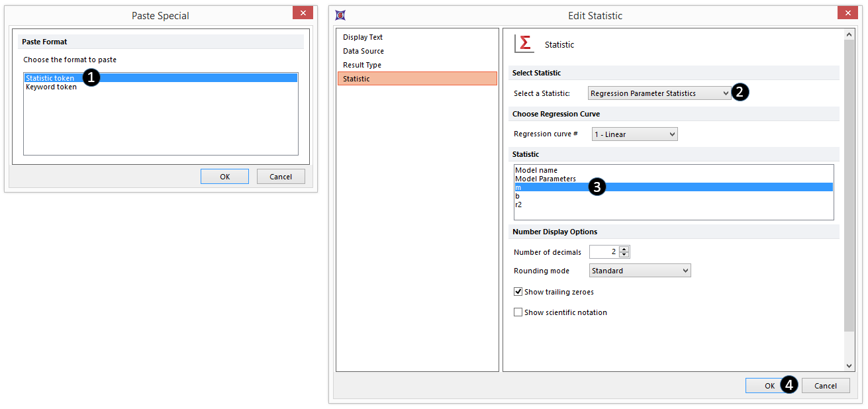Close the Edit Statistic dialog

tap(847, 14)
